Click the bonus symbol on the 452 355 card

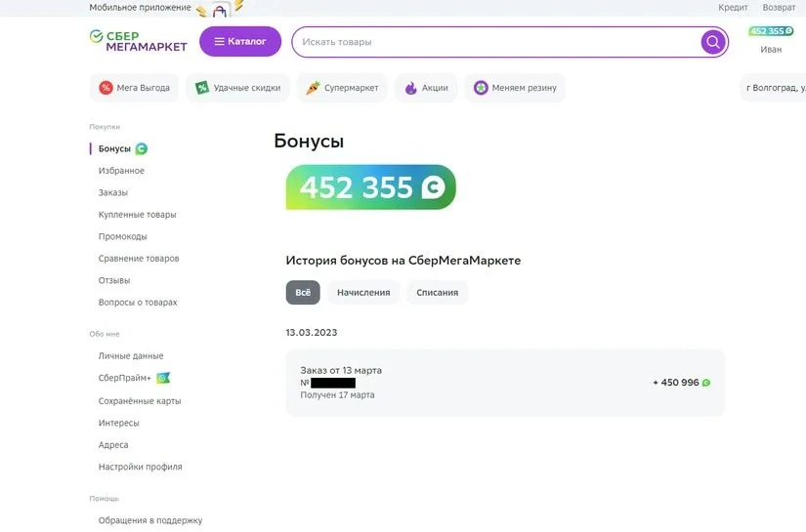click(x=434, y=187)
